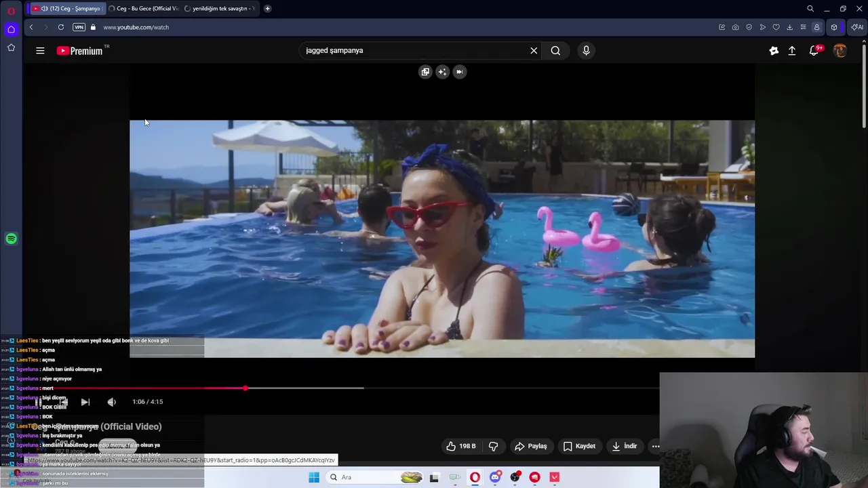Image resolution: width=868 pixels, height=488 pixels.
Task: Click the skip overlay icon above video
Action: pos(459,71)
